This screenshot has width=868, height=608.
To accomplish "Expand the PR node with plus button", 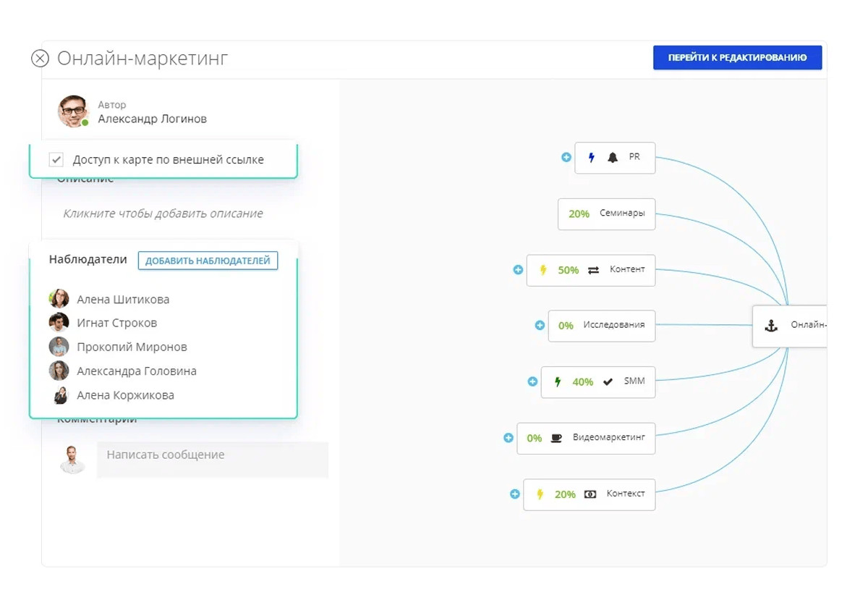I will 566,157.
